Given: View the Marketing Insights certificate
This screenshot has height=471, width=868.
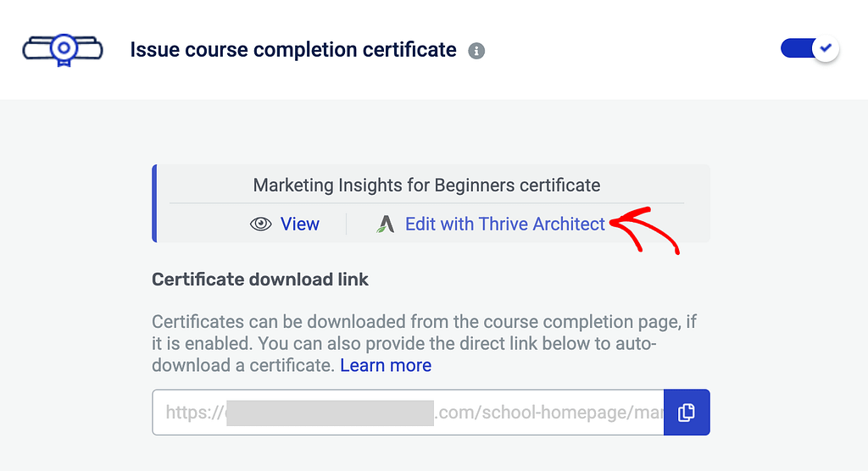Looking at the screenshot, I should 299,224.
